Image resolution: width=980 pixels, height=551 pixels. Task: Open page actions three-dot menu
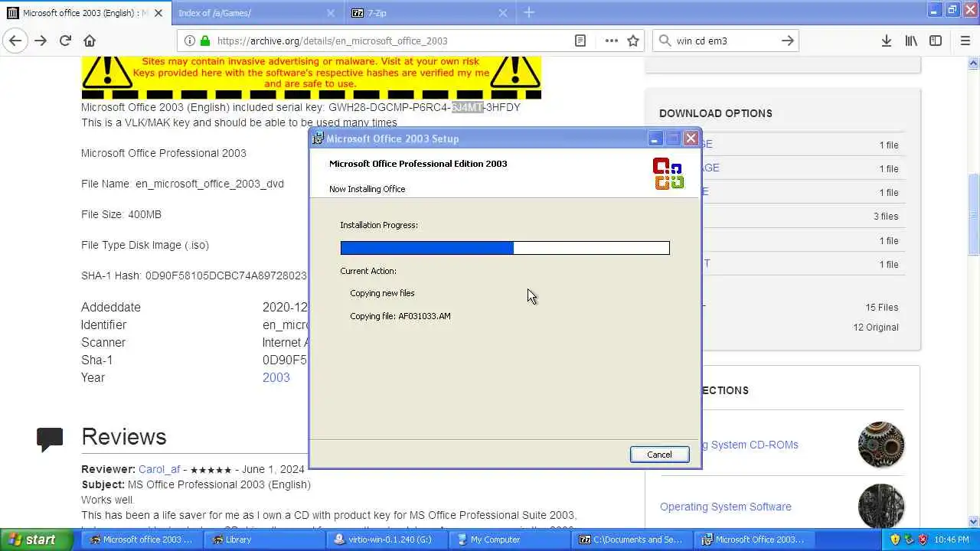click(611, 41)
